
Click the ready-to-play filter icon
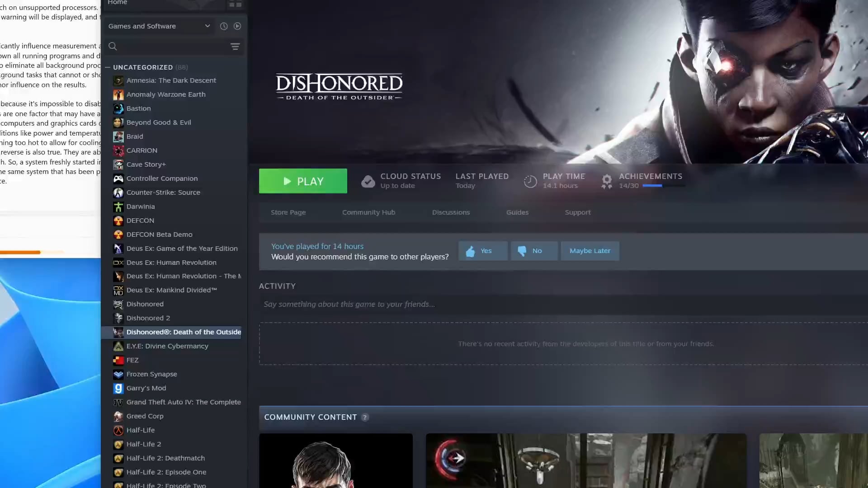click(x=237, y=26)
